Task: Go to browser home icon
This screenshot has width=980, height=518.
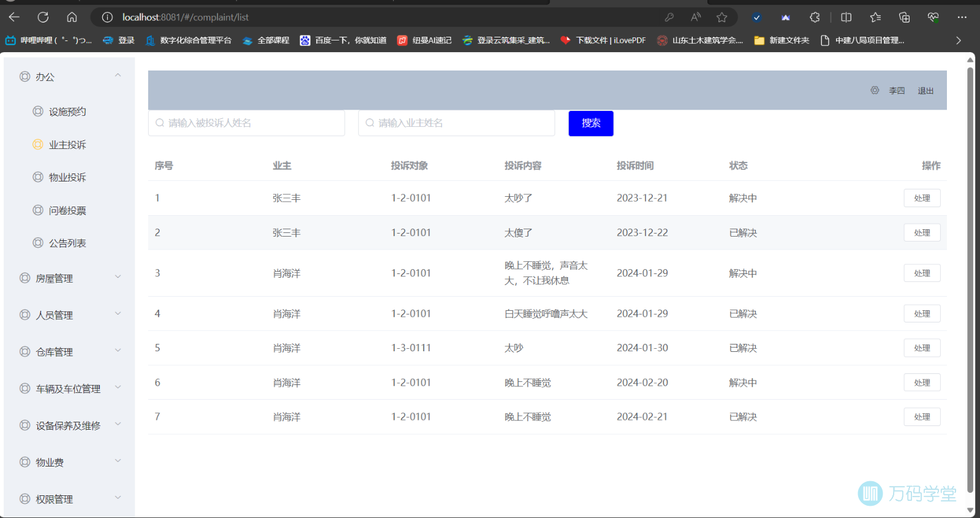Action: coord(72,17)
